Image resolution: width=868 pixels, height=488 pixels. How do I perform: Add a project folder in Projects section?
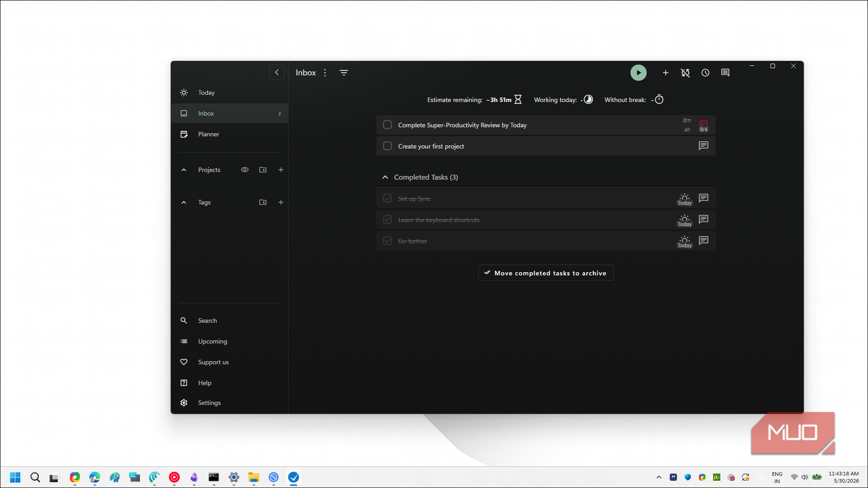263,170
